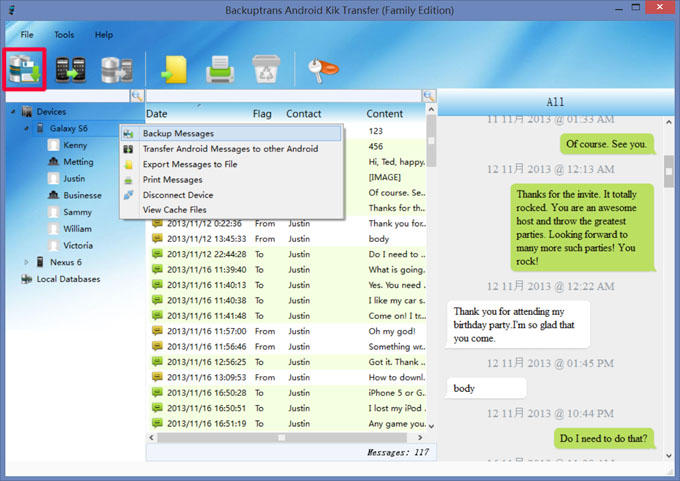The height and width of the screenshot is (481, 680).
Task: Click the Metting group icon
Action: (x=53, y=161)
